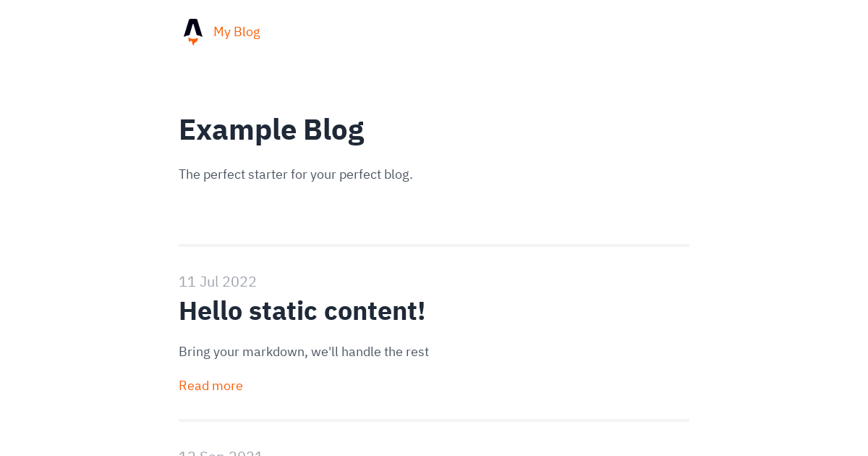868x456 pixels.
Task: Click the 11 Jul 2022 date label
Action: coord(217,282)
